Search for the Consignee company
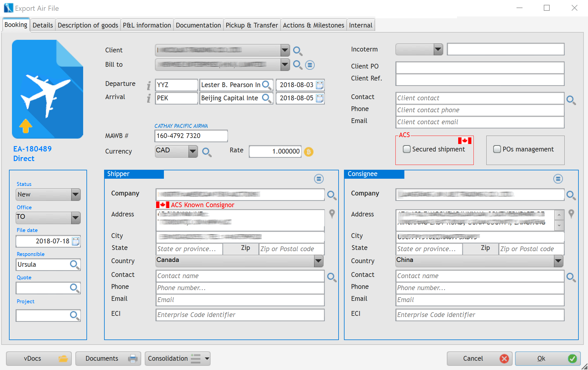The width and height of the screenshot is (588, 370). point(571,195)
